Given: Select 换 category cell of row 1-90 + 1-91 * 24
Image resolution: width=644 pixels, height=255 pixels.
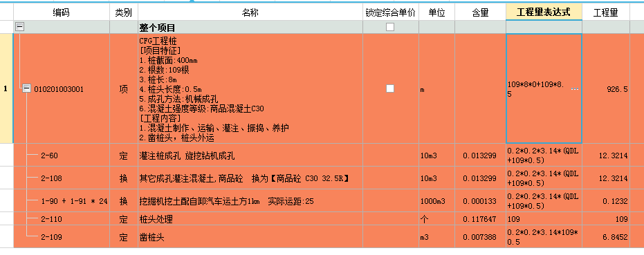Looking at the screenshot, I should [x=124, y=201].
